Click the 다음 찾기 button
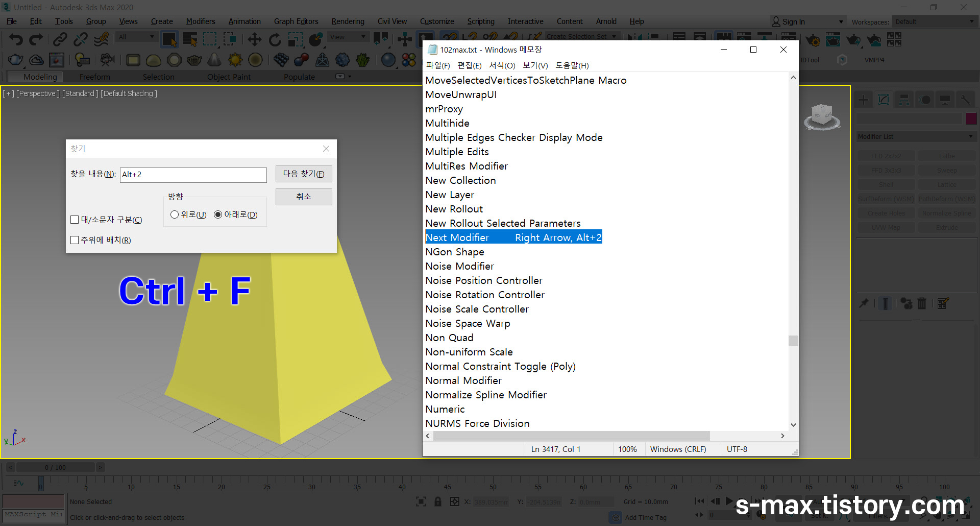 pos(304,174)
